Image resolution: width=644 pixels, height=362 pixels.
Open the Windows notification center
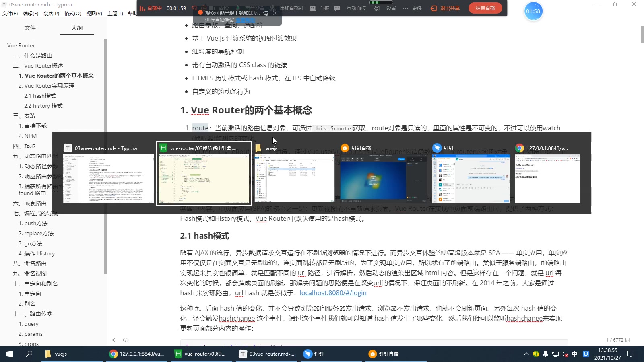click(631, 354)
